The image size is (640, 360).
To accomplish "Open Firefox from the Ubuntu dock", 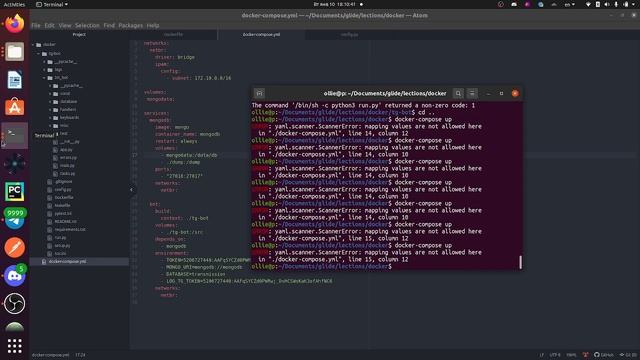I will [x=15, y=24].
